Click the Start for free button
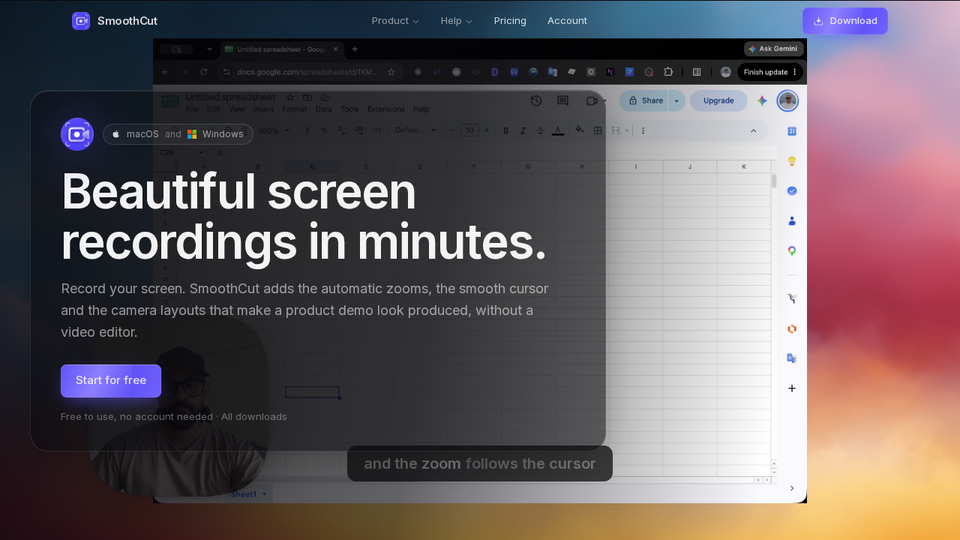Image resolution: width=960 pixels, height=540 pixels. pos(111,380)
